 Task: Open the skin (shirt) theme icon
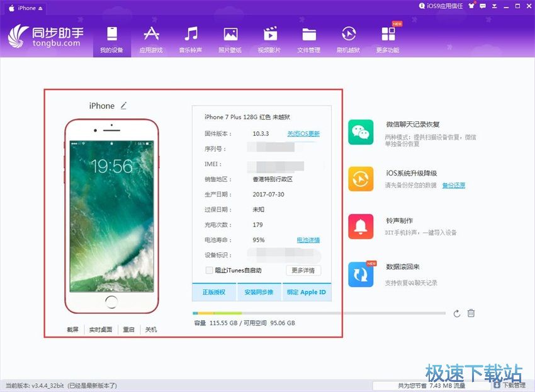pos(471,6)
